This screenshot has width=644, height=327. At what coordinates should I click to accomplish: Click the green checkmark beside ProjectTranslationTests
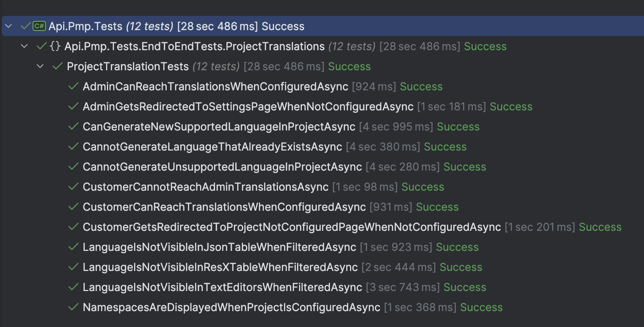(58, 66)
